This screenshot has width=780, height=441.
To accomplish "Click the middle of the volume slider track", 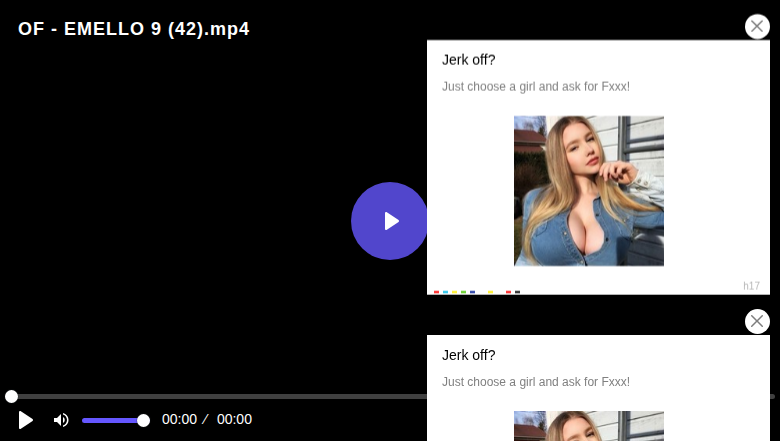I will [112, 420].
